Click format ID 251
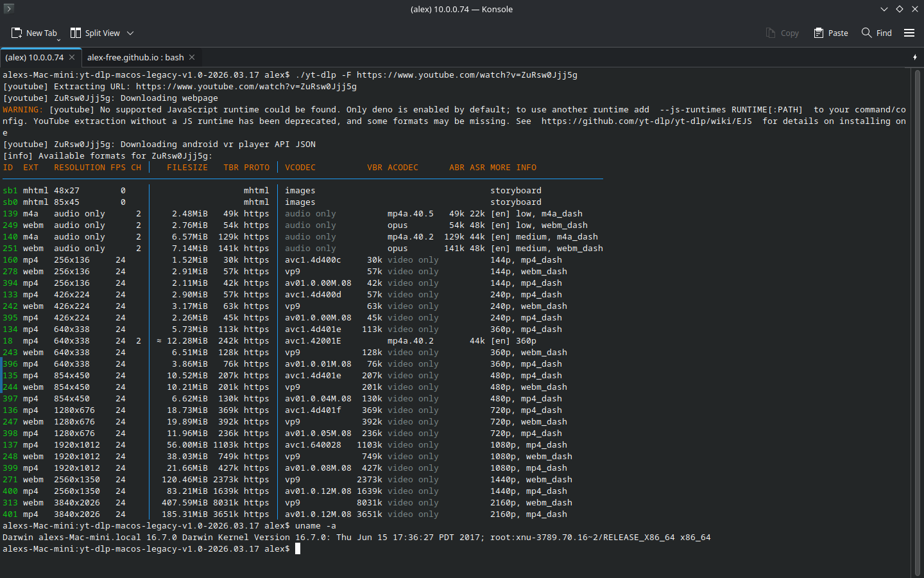 [10, 249]
